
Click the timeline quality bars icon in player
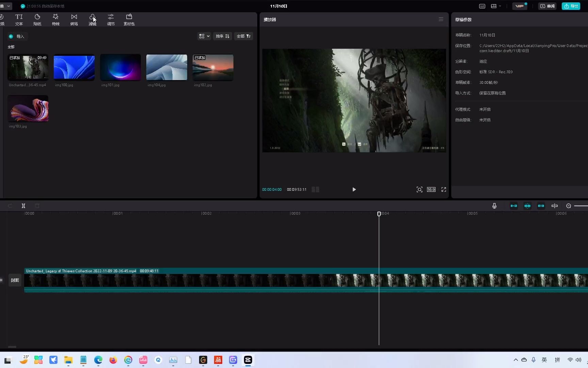pos(315,189)
